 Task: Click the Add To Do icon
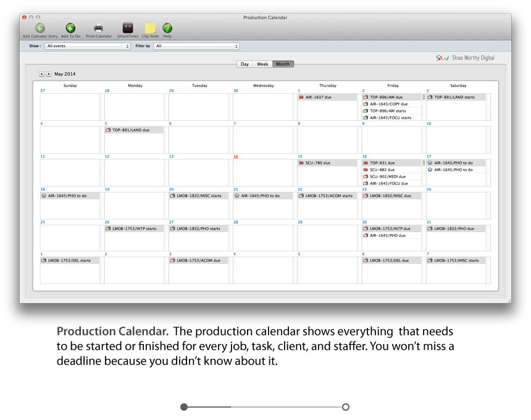tap(70, 28)
